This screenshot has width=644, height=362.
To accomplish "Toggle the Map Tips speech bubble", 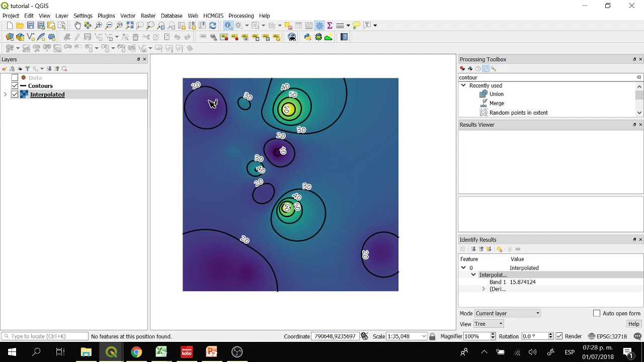I will (x=356, y=25).
